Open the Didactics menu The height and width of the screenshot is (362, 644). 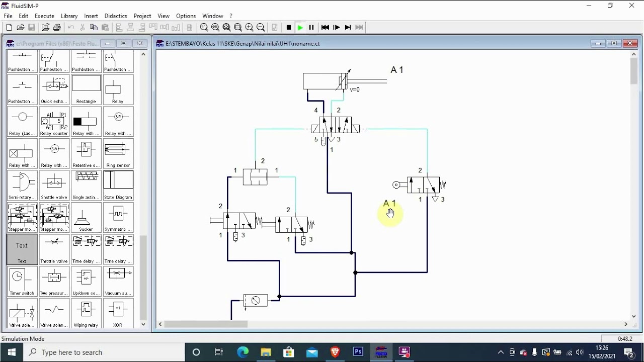tap(116, 16)
